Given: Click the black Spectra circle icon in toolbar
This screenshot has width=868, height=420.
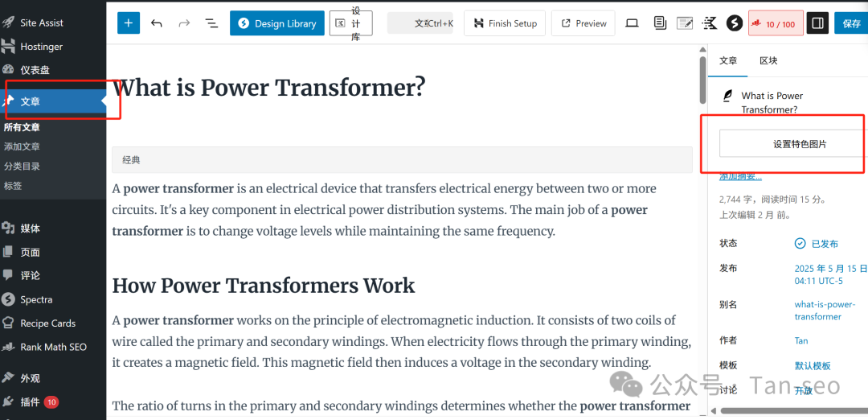Looking at the screenshot, I should (734, 23).
